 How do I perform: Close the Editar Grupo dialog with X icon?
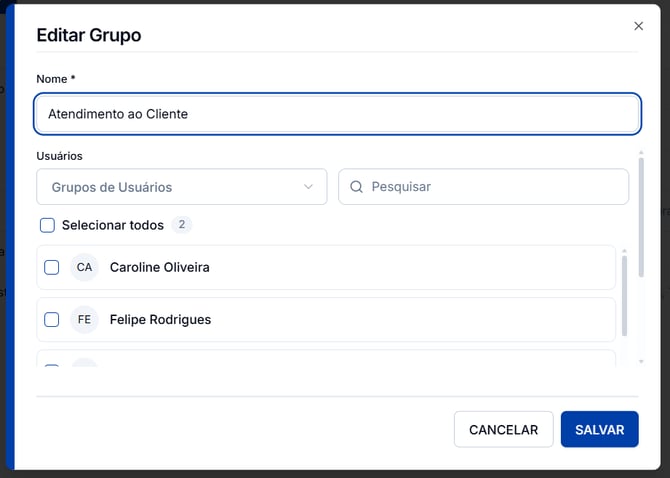[x=638, y=26]
